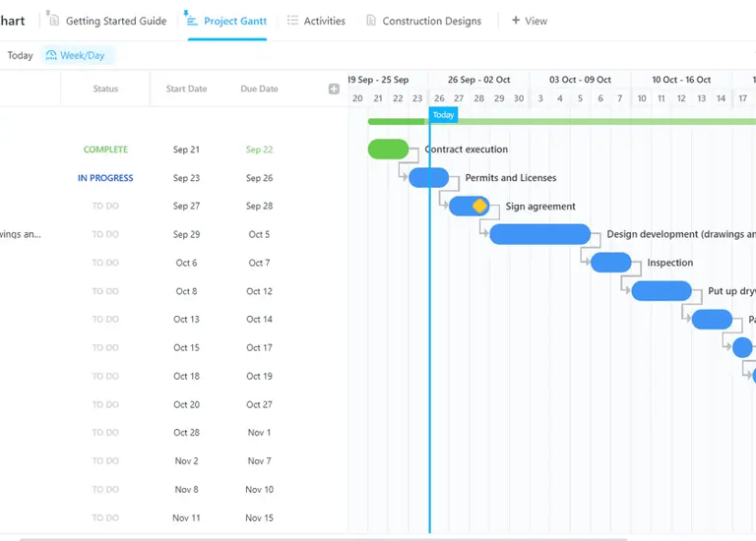The image size is (756, 541).
Task: Edit the Oct 20 start date cell
Action: (x=187, y=404)
